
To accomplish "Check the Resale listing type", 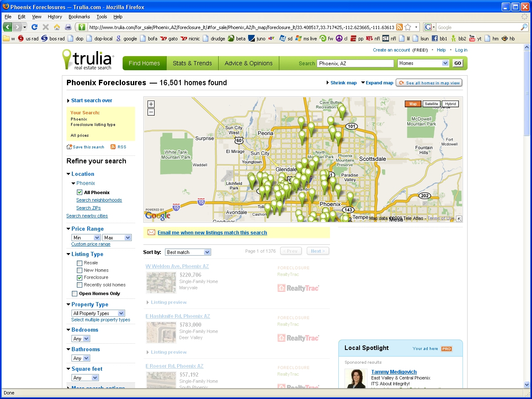I will (79, 263).
